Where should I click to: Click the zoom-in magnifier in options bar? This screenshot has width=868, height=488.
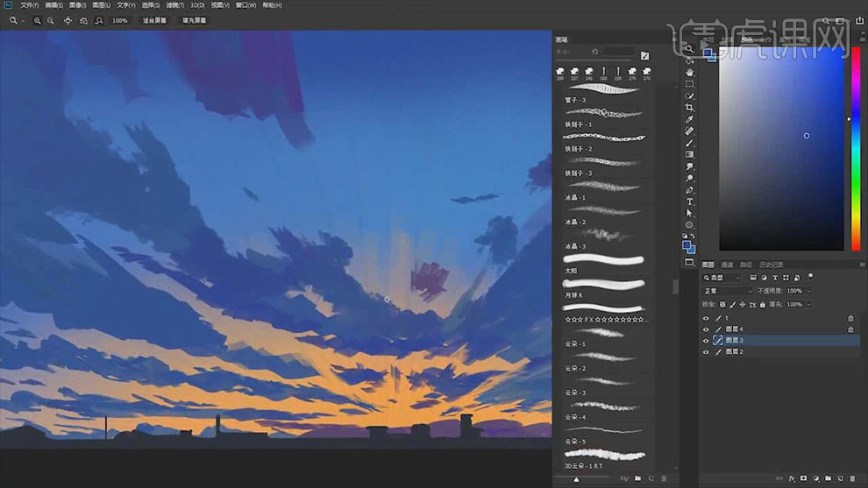[x=37, y=20]
